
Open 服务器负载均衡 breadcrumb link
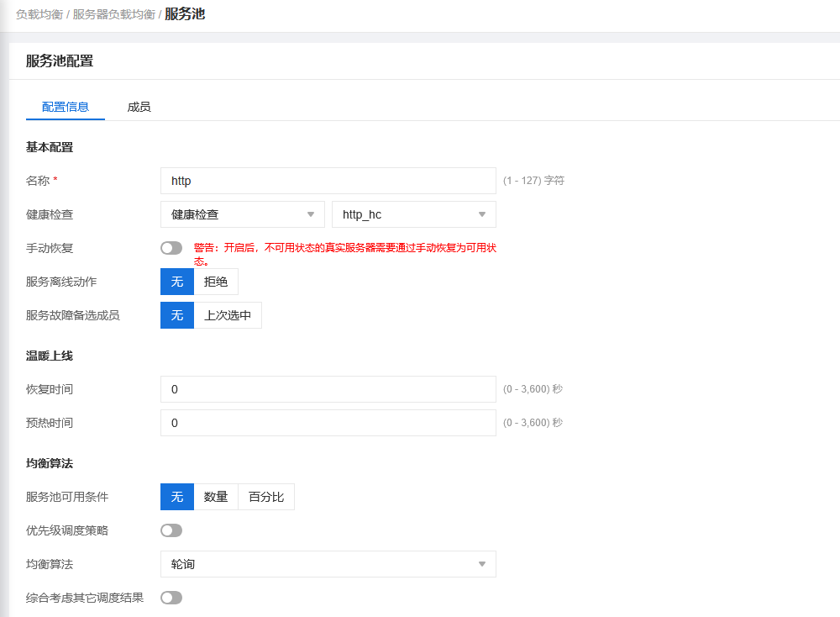point(114,14)
